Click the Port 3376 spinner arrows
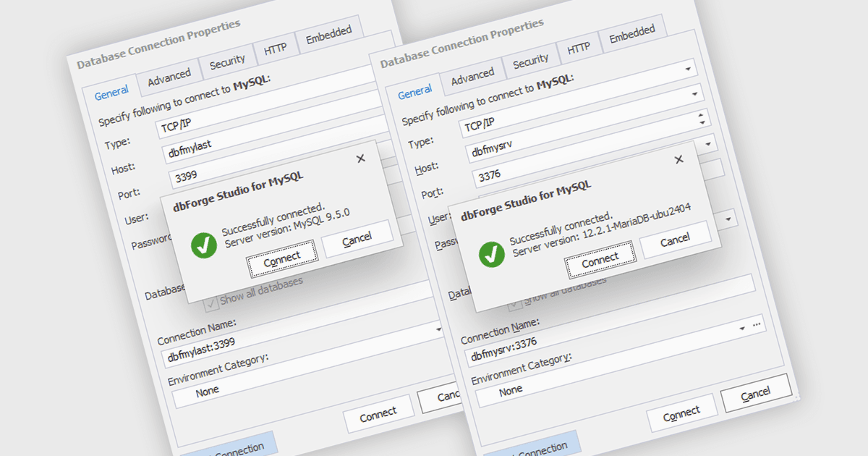This screenshot has width=868, height=456. [x=702, y=119]
